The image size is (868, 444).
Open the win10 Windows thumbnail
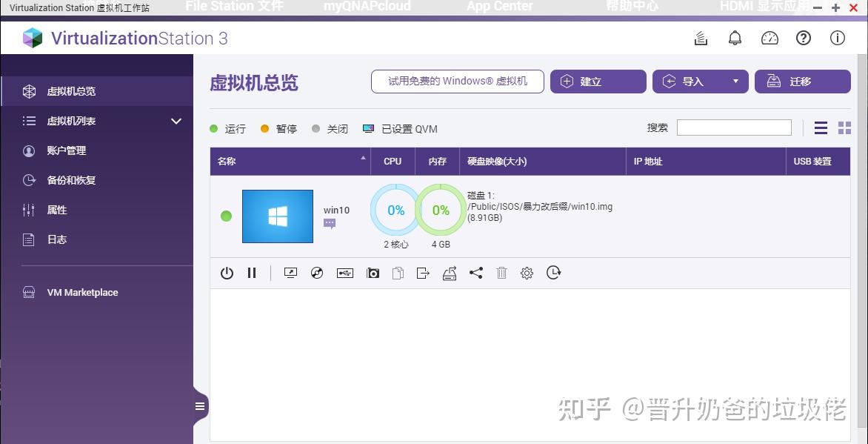[x=278, y=216]
